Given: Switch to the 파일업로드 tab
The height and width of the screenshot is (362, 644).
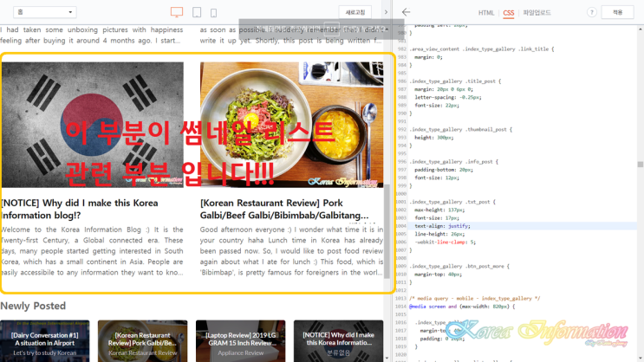Looking at the screenshot, I should pos(537,13).
